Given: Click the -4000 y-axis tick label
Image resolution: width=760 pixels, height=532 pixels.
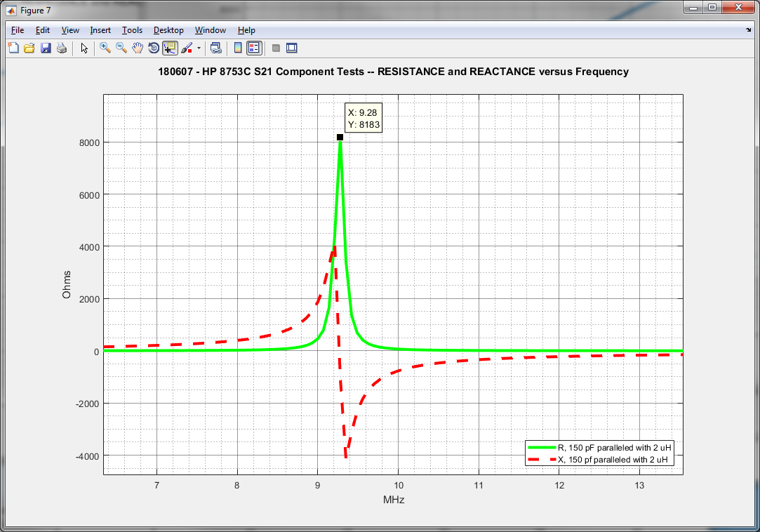Looking at the screenshot, I should [x=88, y=456].
